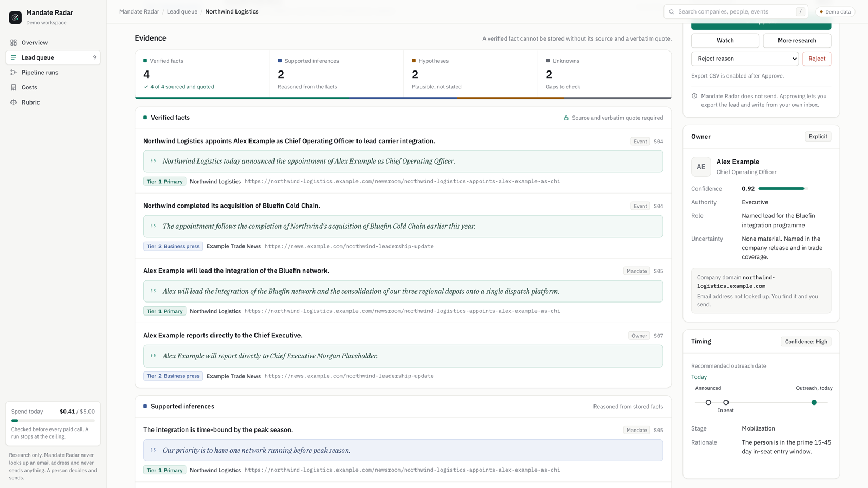Click the Tier 2 Business press tag under Bluefin acquisition
This screenshot has width=868, height=488.
click(173, 246)
